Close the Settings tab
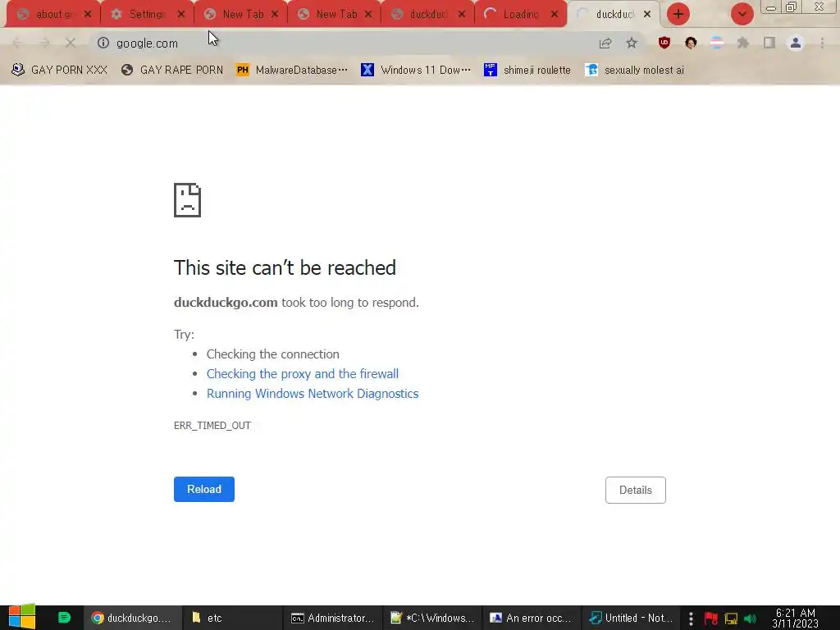The width and height of the screenshot is (840, 630). coord(181,15)
